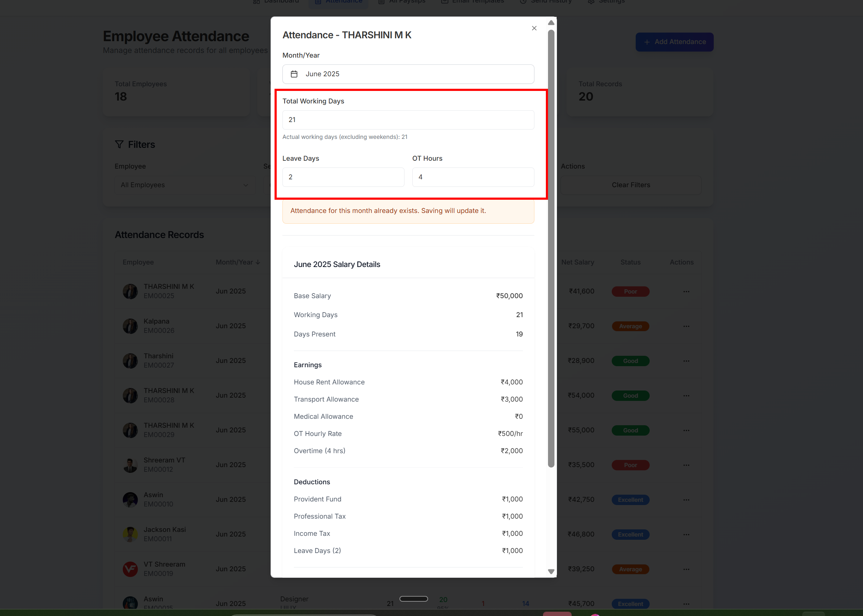The height and width of the screenshot is (616, 863).
Task: Click Aswin EM00010 avatar thumbnail
Action: point(130,500)
